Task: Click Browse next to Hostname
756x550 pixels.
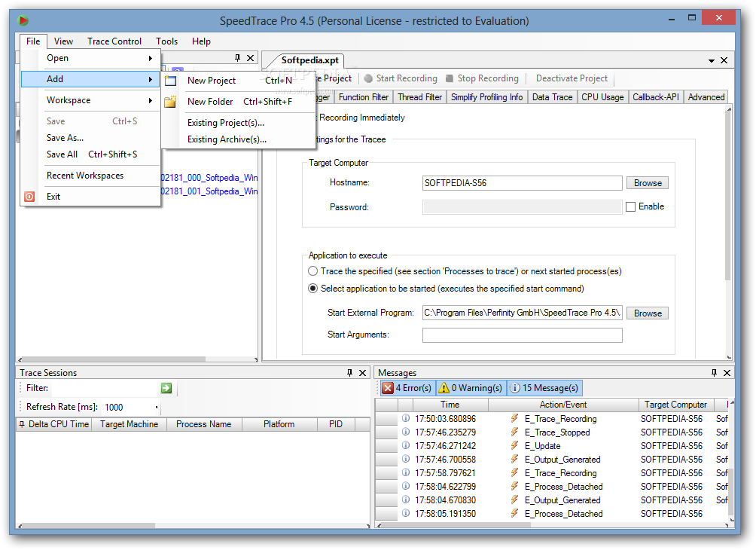Action: 648,183
